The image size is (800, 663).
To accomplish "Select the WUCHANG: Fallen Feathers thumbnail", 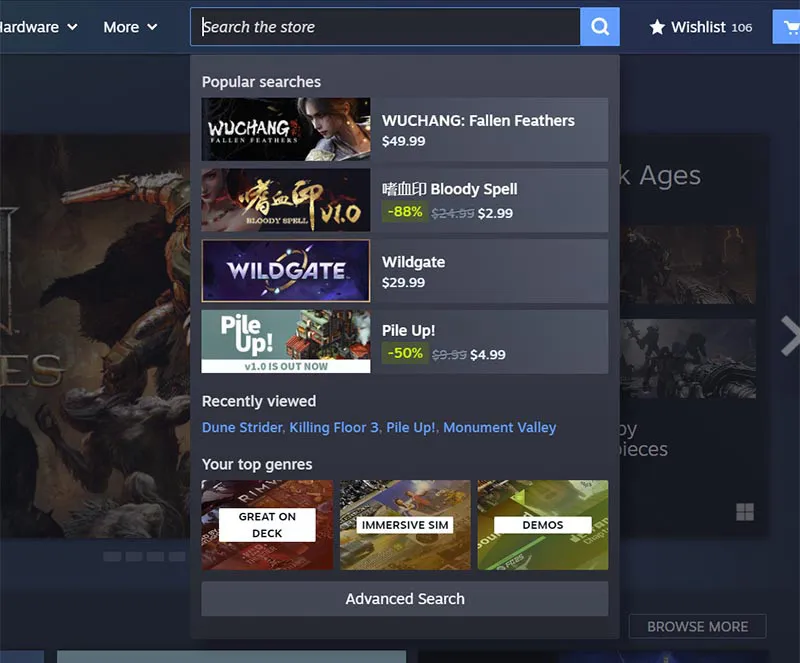I will tap(286, 130).
